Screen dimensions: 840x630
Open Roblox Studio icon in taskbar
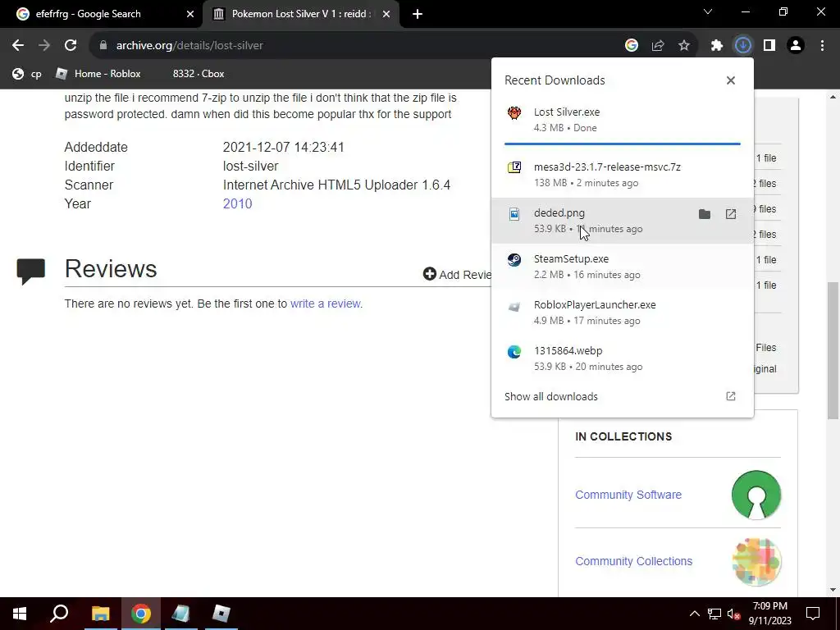tap(180, 614)
